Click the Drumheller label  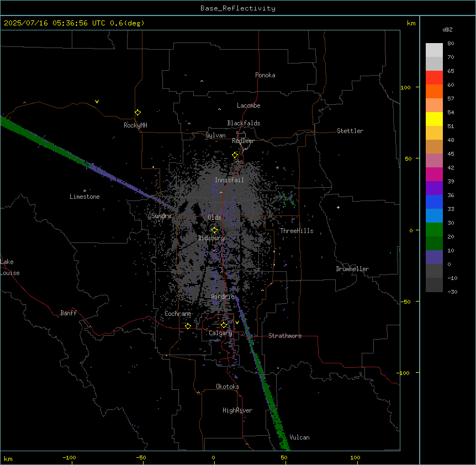click(352, 269)
